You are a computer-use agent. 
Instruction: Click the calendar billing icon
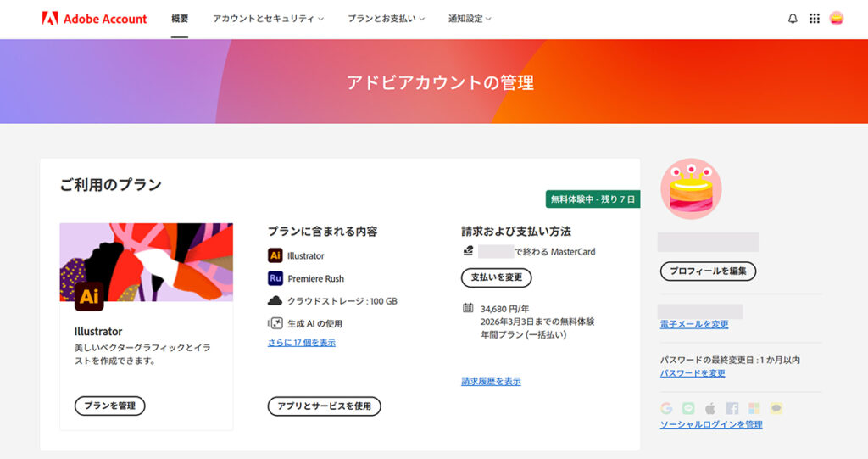(x=468, y=308)
